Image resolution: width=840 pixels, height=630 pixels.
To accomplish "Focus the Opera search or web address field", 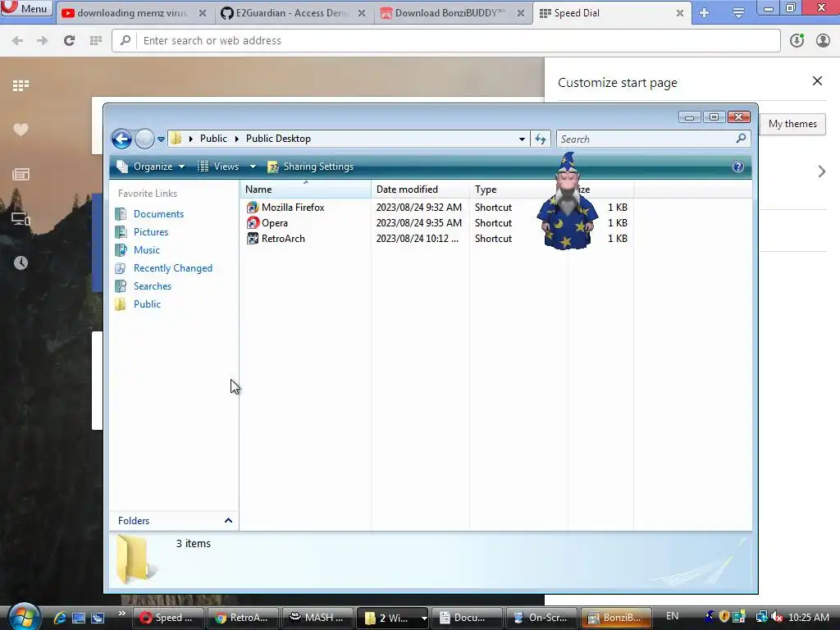I will click(x=445, y=40).
